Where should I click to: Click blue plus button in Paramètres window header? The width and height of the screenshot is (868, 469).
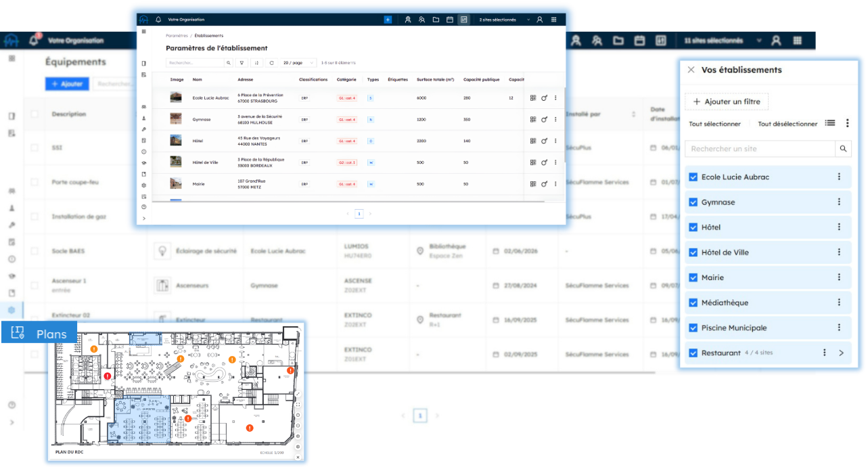(x=388, y=20)
